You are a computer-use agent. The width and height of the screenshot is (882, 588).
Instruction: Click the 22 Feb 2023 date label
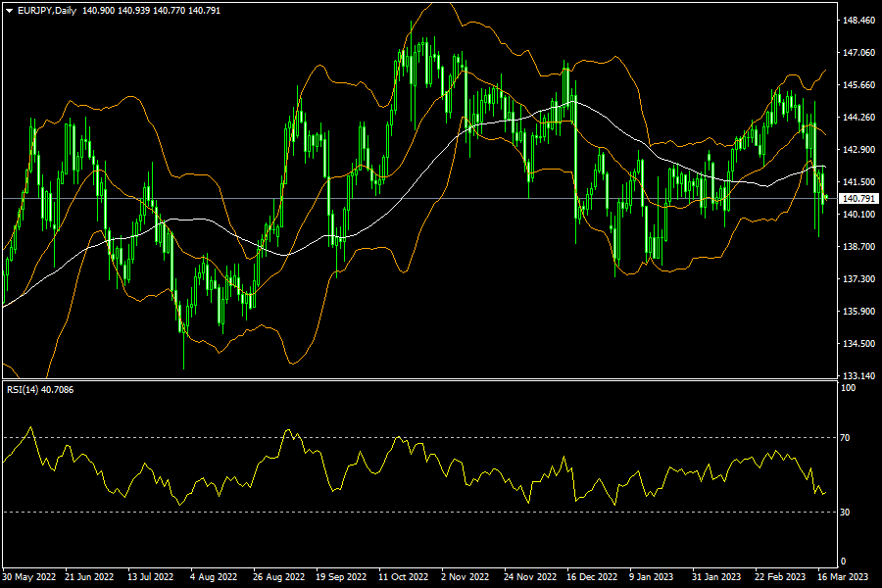(780, 577)
